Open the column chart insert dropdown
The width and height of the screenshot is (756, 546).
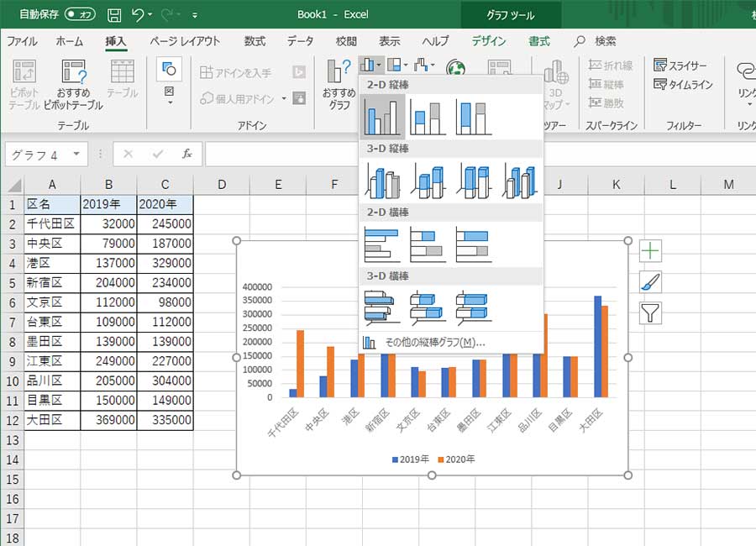tap(371, 65)
